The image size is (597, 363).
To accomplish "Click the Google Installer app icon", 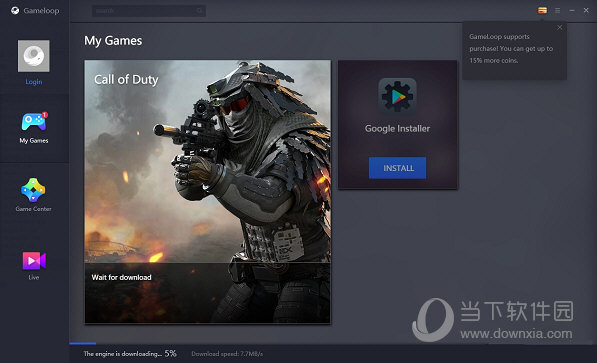I will 397,97.
